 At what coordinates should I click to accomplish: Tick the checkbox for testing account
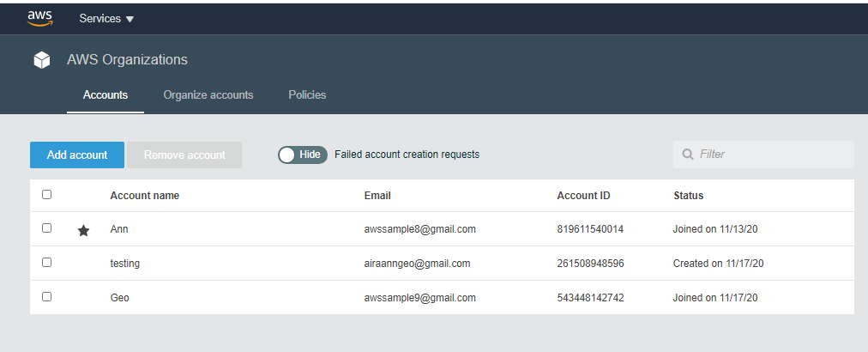[x=47, y=263]
